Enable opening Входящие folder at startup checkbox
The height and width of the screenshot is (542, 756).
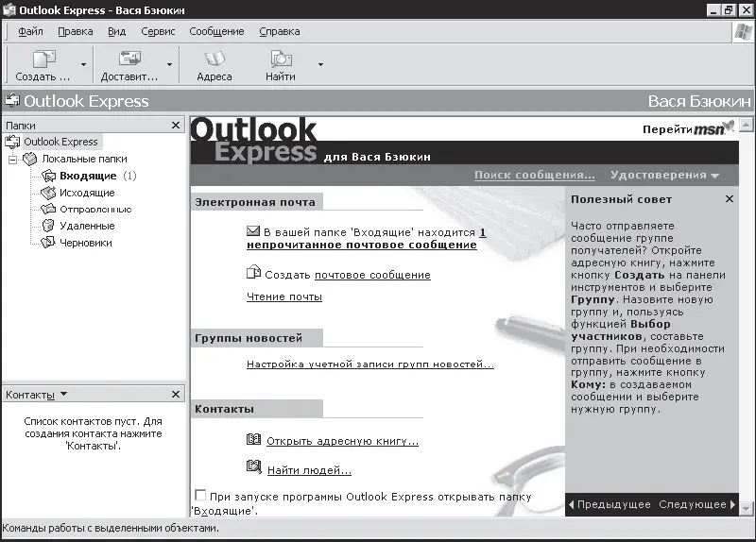click(x=199, y=496)
